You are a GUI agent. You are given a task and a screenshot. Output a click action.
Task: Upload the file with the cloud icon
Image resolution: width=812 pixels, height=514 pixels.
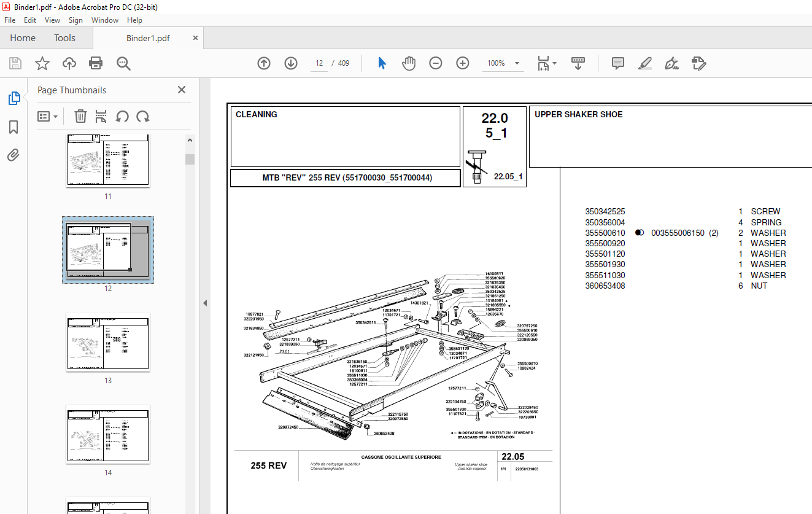point(69,63)
